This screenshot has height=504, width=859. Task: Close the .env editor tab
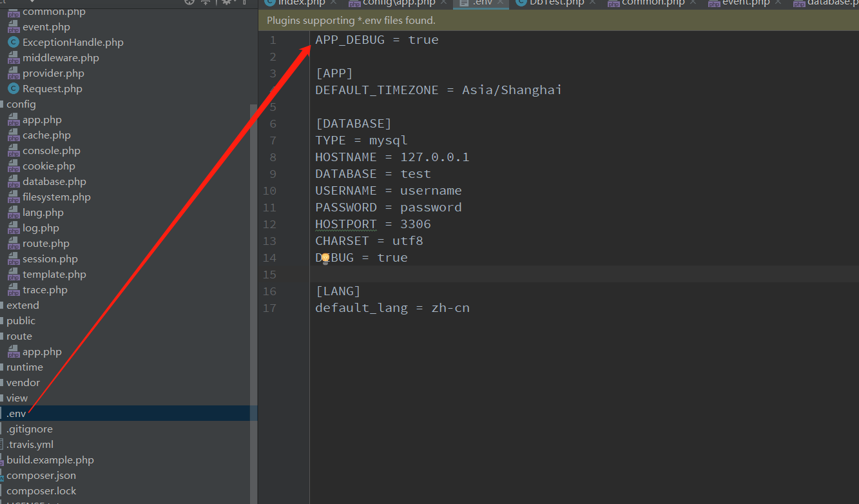(x=501, y=3)
